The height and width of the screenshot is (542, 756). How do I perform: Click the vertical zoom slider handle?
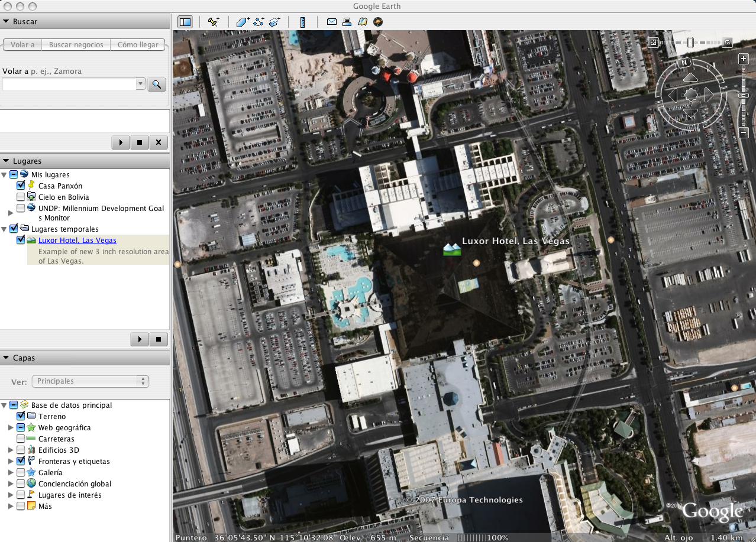pos(744,95)
